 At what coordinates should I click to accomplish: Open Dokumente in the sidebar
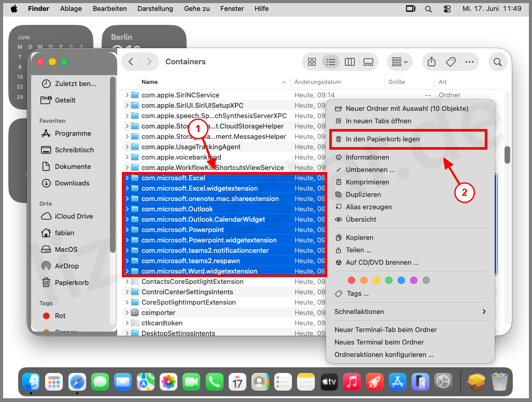66,167
